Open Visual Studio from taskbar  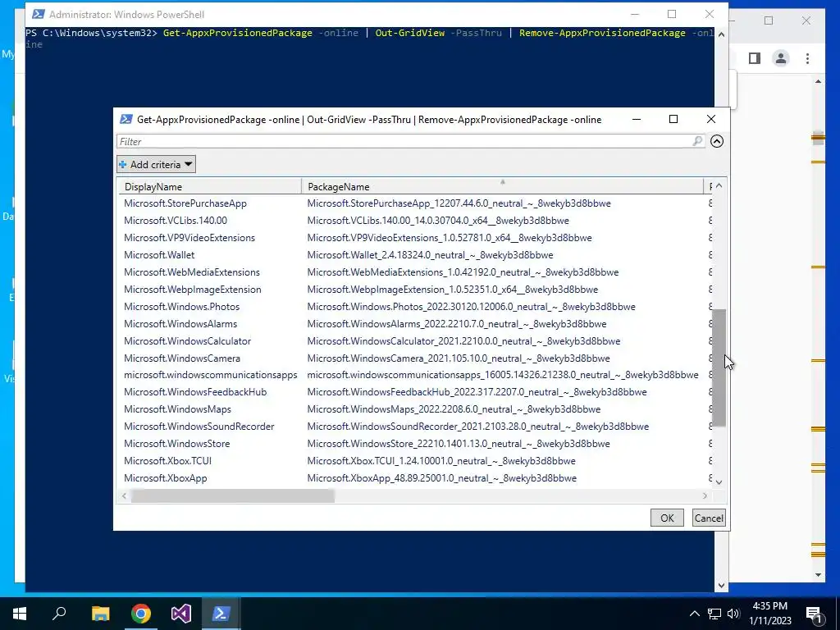181,614
